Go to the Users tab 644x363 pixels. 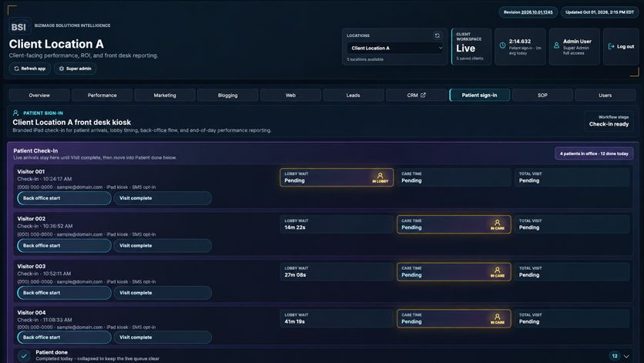(605, 95)
